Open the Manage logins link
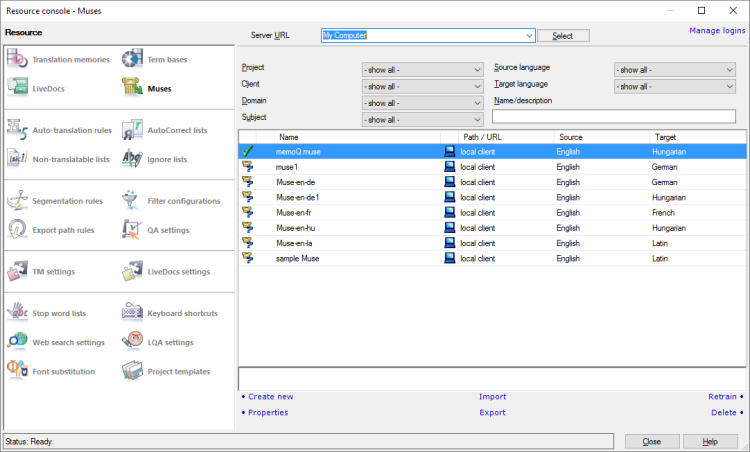The width and height of the screenshot is (750, 452). click(x=717, y=31)
